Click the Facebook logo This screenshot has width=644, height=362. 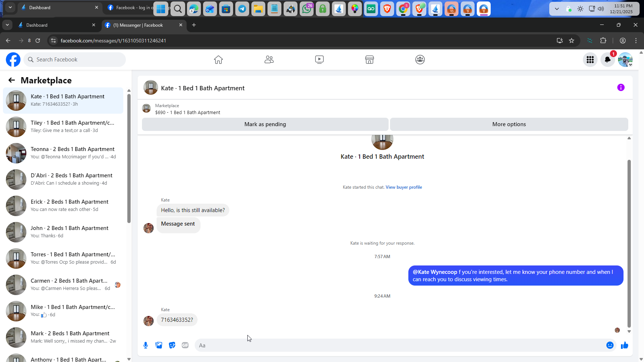(13, 60)
